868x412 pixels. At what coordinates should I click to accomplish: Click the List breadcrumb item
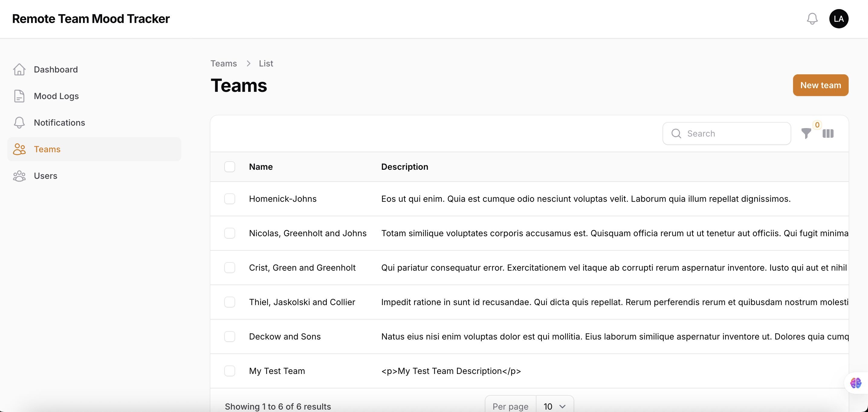pyautogui.click(x=266, y=63)
